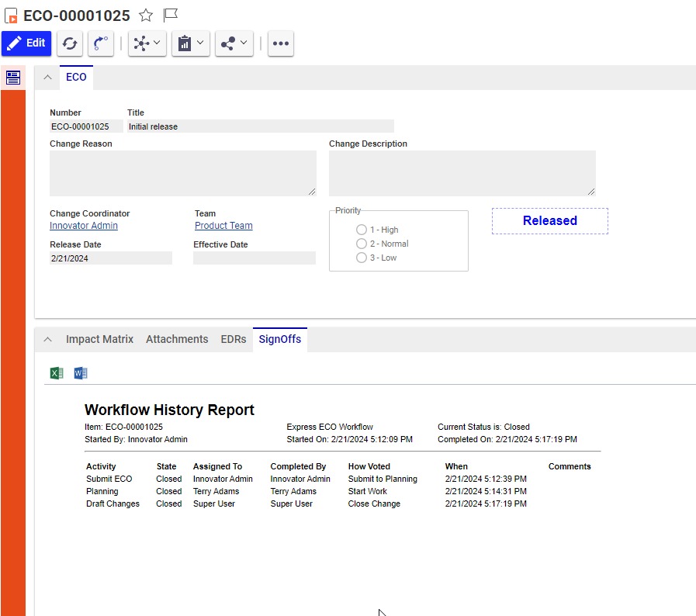696x616 pixels.
Task: Open the Product Team link
Action: 223,226
